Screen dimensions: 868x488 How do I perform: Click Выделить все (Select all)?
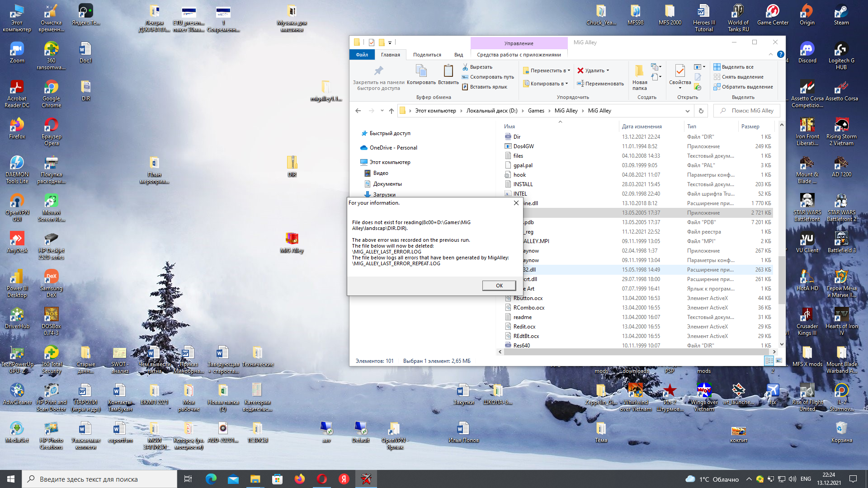coord(737,67)
